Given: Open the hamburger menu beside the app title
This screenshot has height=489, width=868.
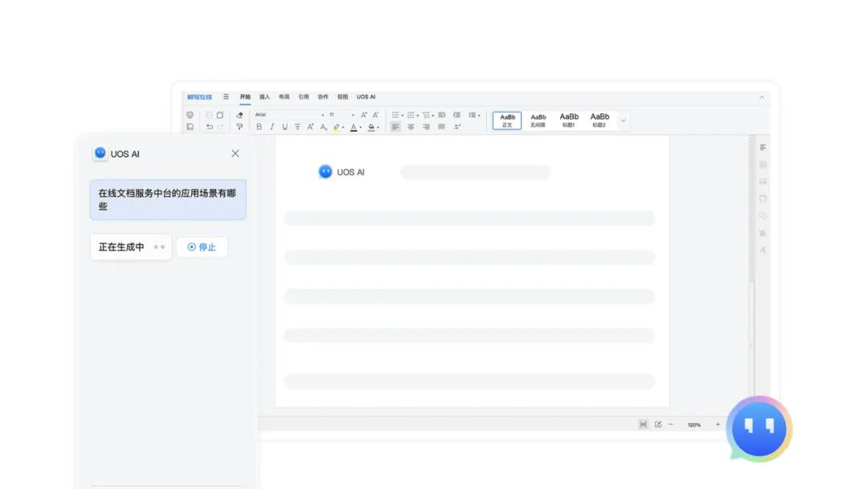Looking at the screenshot, I should 226,97.
